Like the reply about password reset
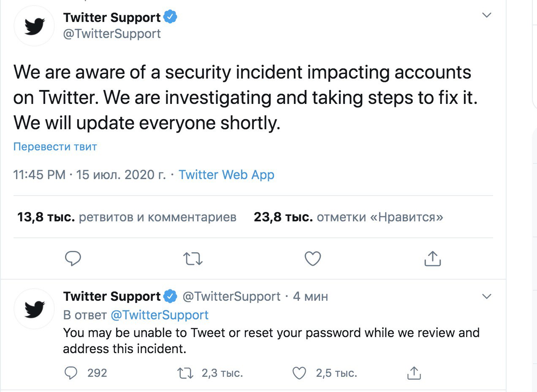This screenshot has height=392, width=537. (299, 373)
